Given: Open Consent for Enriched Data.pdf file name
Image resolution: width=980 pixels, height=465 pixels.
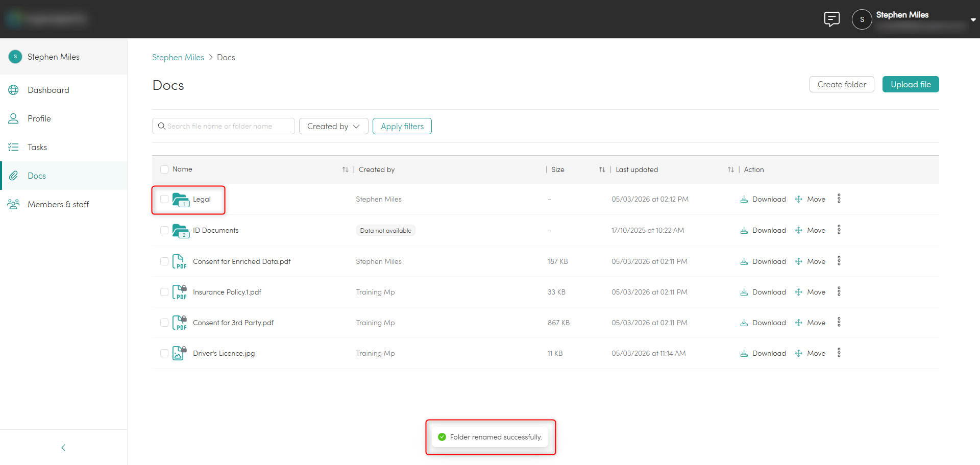Looking at the screenshot, I should click(242, 261).
